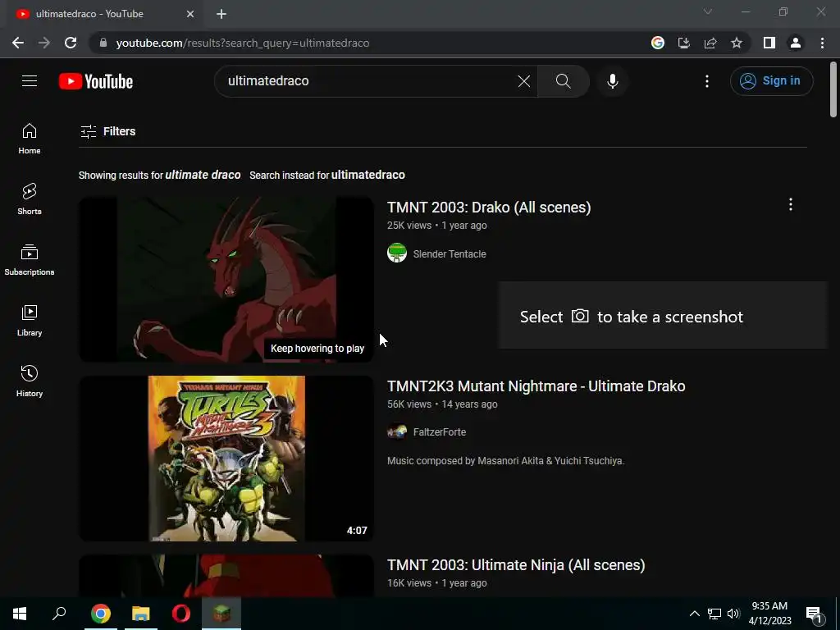Go back with the browser back arrow
The width and height of the screenshot is (840, 630).
pos(18,43)
